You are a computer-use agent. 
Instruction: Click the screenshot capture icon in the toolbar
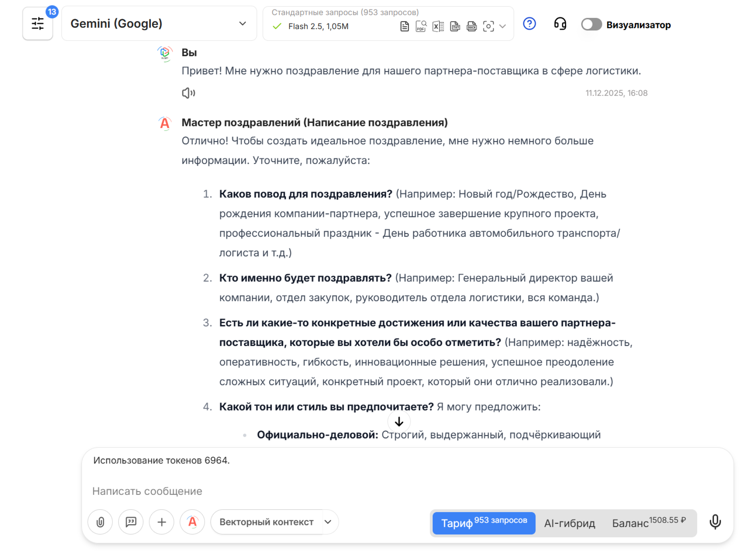pyautogui.click(x=488, y=26)
